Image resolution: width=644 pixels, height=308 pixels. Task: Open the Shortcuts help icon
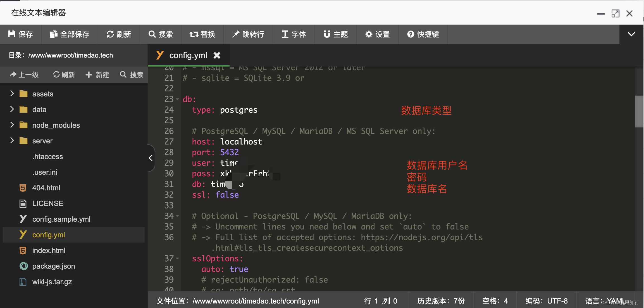pyautogui.click(x=411, y=34)
